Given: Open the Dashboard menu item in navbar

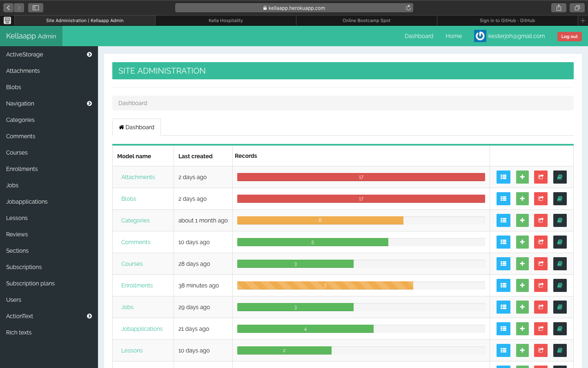Looking at the screenshot, I should point(419,36).
